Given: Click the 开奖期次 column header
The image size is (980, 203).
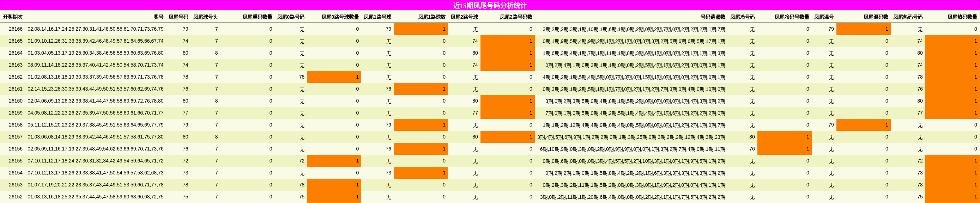Looking at the screenshot, I should pyautogui.click(x=13, y=17).
